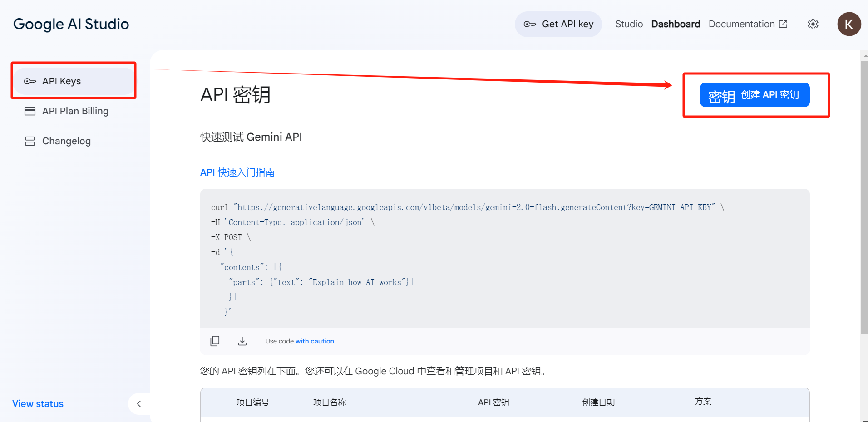Click the Google Cloud sentence below code
The height and width of the screenshot is (422, 868).
click(375, 371)
